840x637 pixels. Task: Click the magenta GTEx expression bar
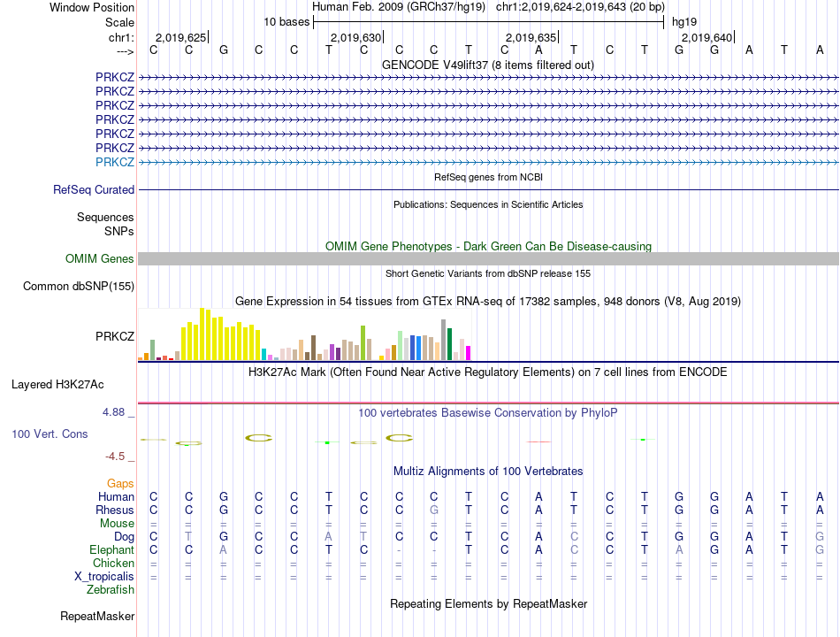[469, 353]
